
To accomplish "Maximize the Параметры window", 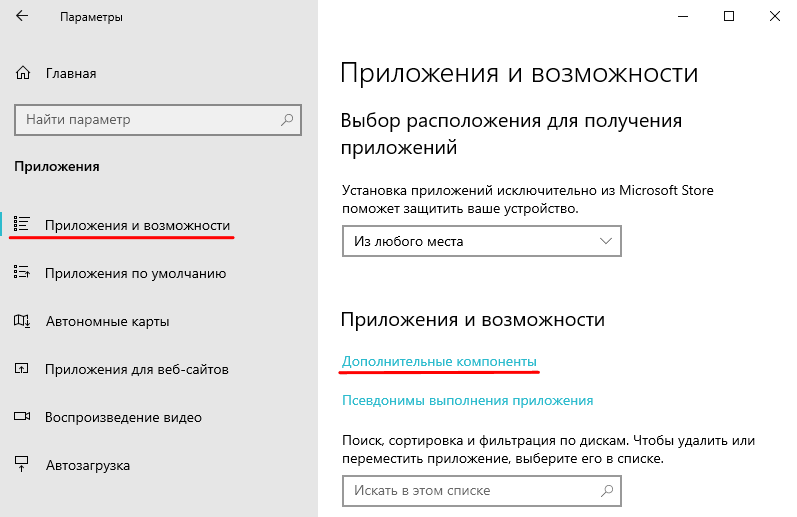I will (x=728, y=17).
